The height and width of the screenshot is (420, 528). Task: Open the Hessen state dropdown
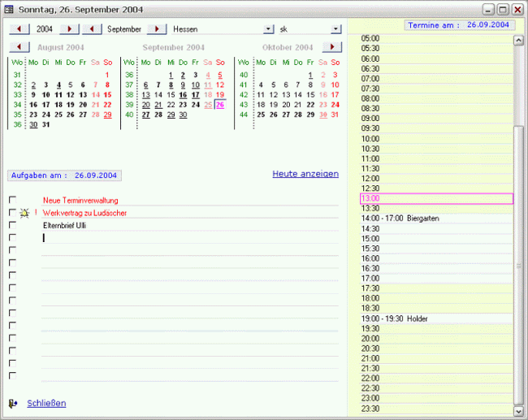[x=269, y=29]
